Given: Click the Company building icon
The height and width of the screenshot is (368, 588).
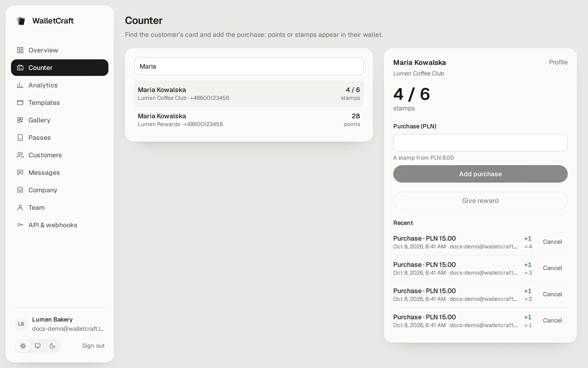Looking at the screenshot, I should tap(20, 190).
